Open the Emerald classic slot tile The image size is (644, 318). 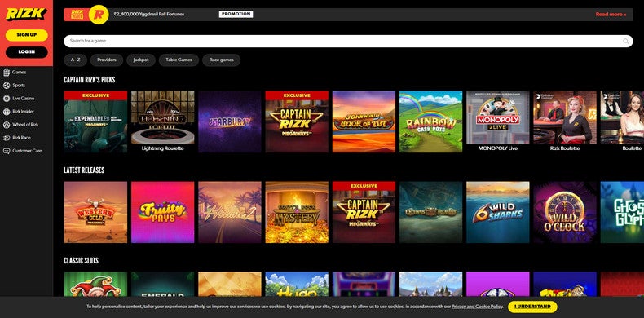click(163, 284)
